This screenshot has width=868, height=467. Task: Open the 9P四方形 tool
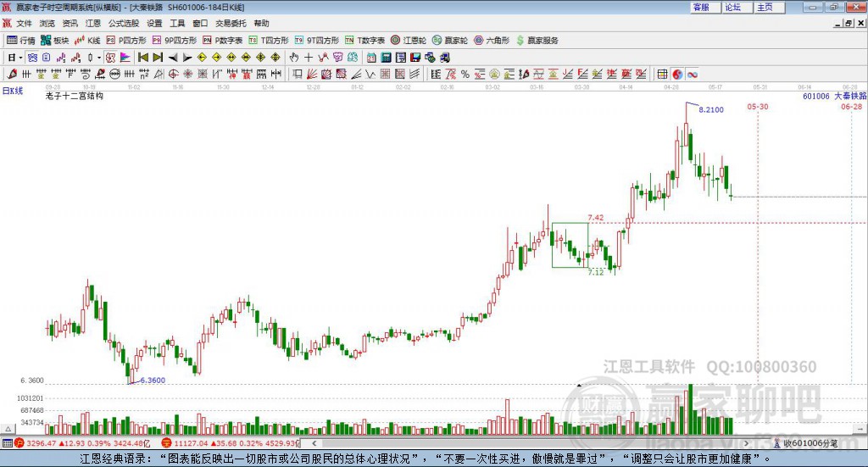click(175, 41)
